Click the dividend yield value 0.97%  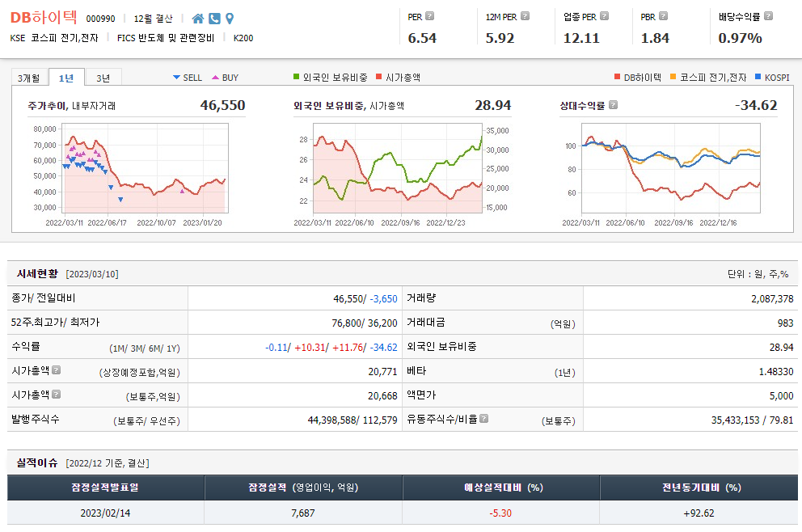740,38
